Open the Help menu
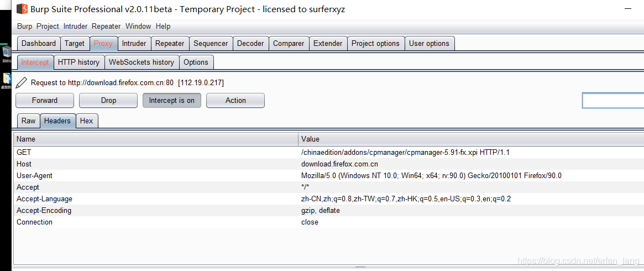This screenshot has width=644, height=271. coord(163,27)
